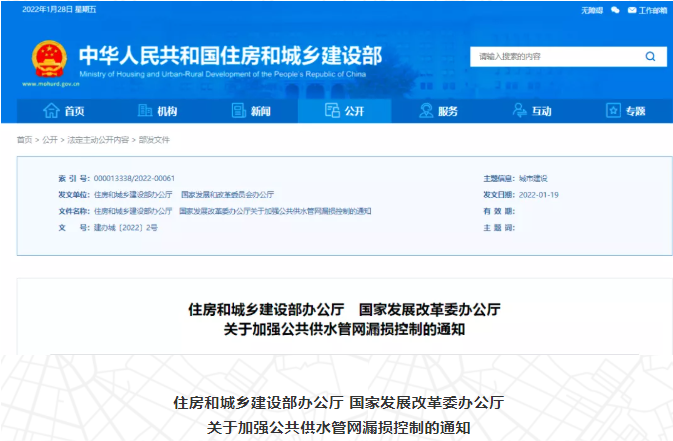Viewport: 673px width, 441px height.
Task: Click the house icon in navigation bar
Action: pyautogui.click(x=51, y=110)
